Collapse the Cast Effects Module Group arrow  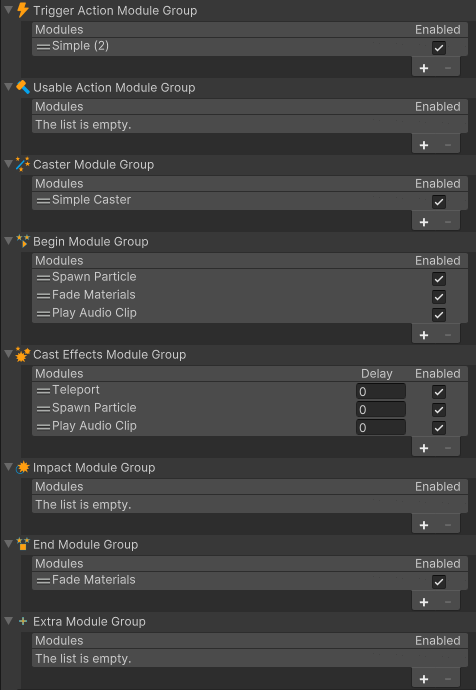coord(8,354)
